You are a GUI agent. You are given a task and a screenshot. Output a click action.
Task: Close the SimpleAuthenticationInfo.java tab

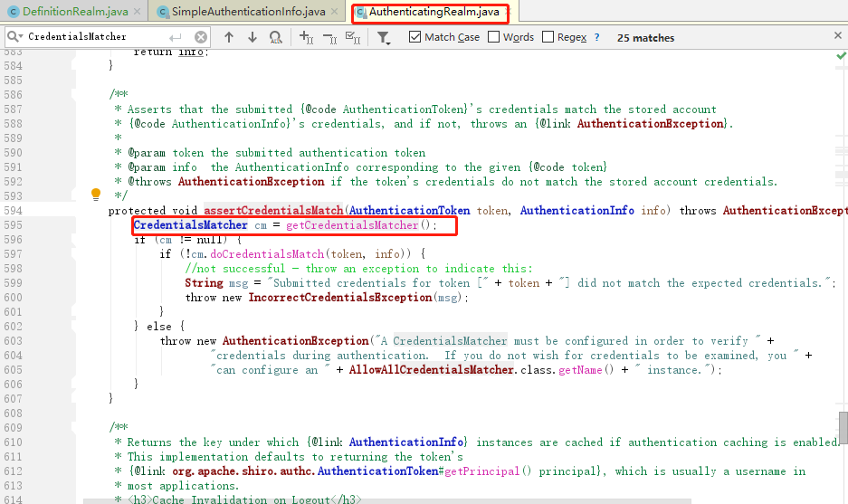click(x=334, y=12)
